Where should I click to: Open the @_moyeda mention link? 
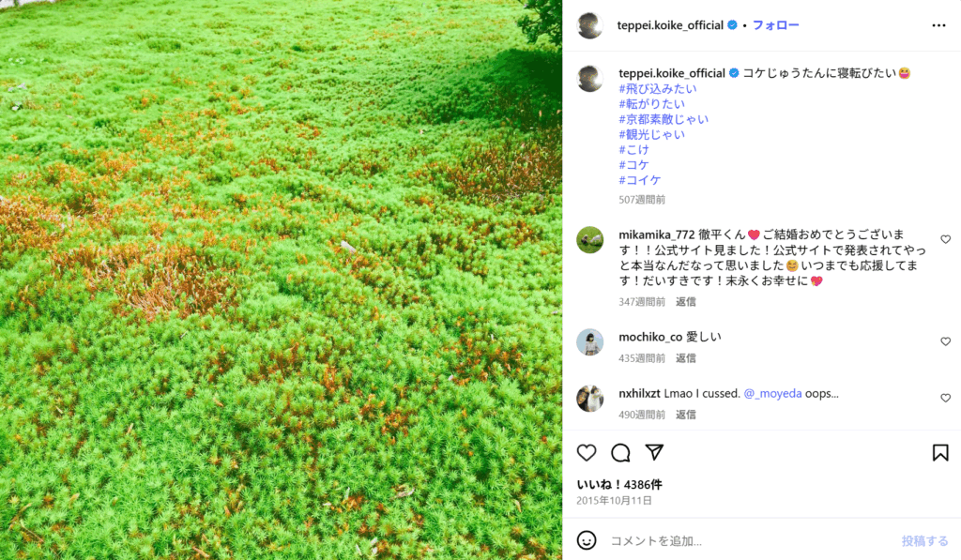(772, 393)
